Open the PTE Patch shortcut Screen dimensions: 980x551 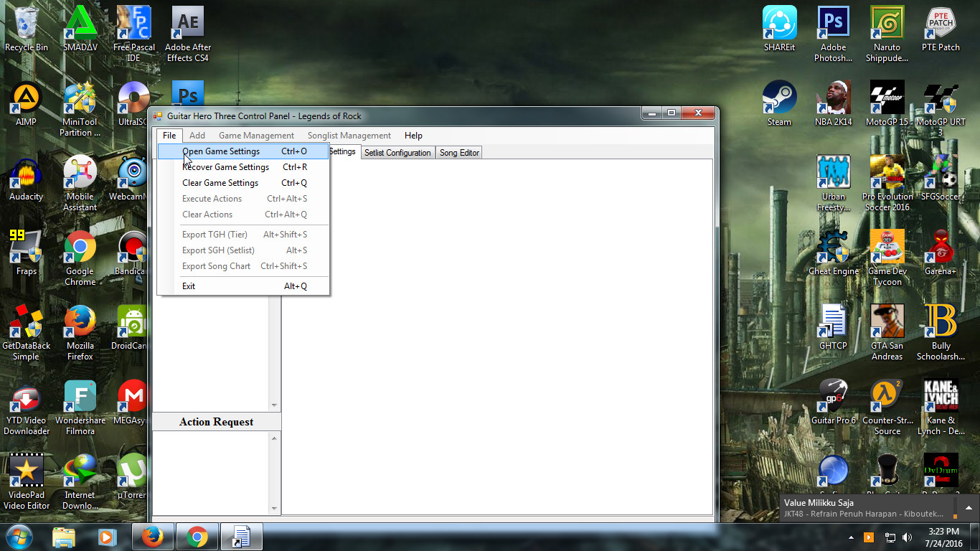tap(941, 29)
